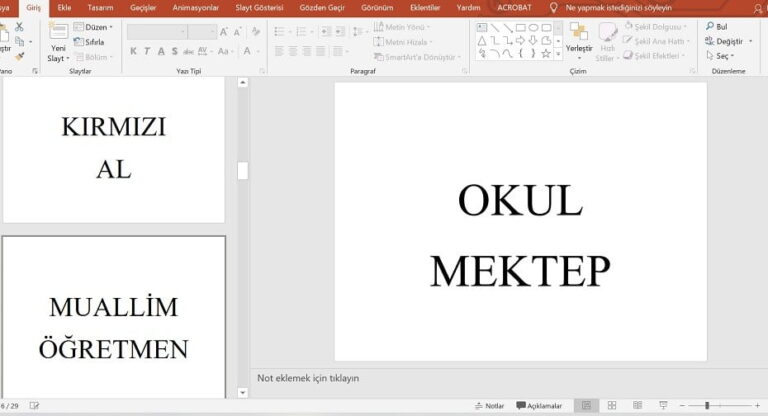
Task: Open the Gözden Geçir ribbon tab
Action: [x=322, y=8]
